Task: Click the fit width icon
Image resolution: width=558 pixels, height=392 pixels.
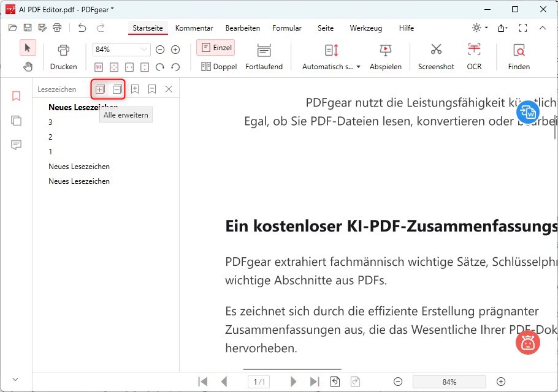Action: tap(129, 67)
